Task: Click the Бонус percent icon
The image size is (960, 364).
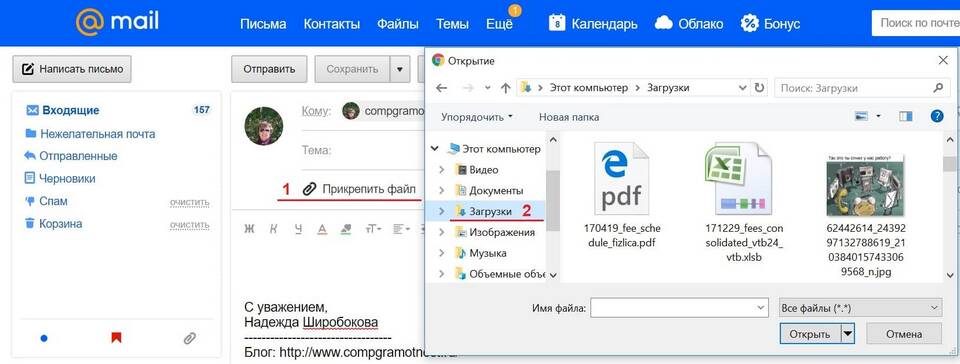Action: 749,23
